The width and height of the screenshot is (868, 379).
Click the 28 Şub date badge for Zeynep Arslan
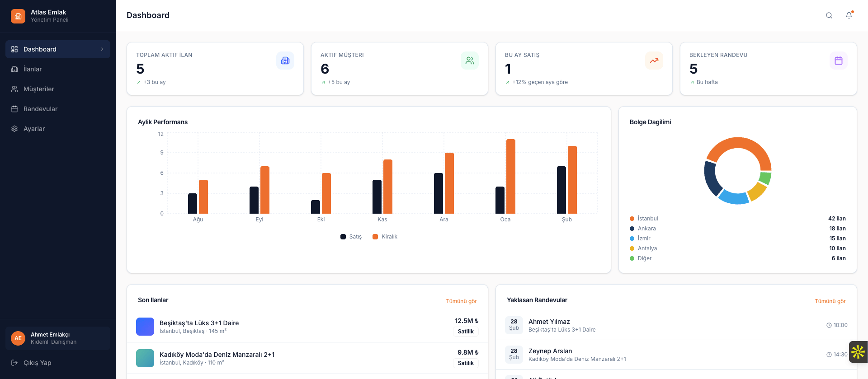coord(514,354)
